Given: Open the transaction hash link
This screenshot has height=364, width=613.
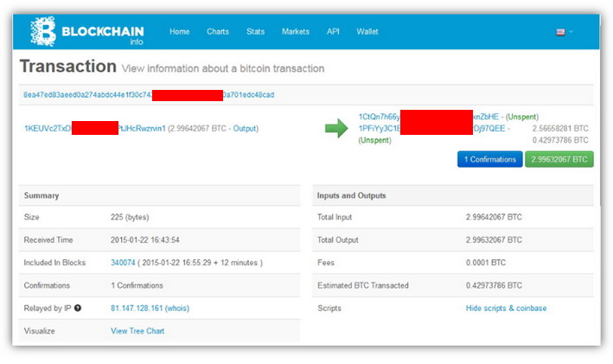Looking at the screenshot, I should [149, 94].
